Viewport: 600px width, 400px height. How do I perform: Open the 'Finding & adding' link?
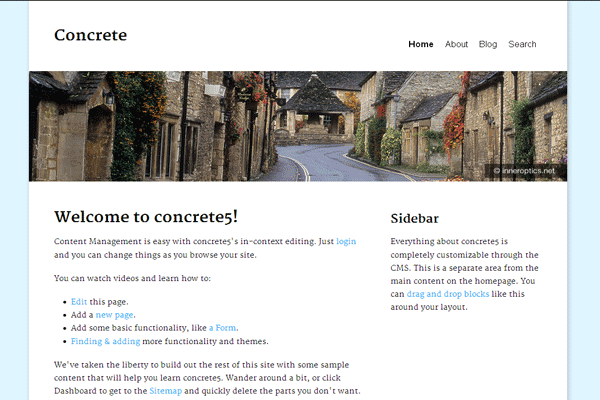(107, 341)
